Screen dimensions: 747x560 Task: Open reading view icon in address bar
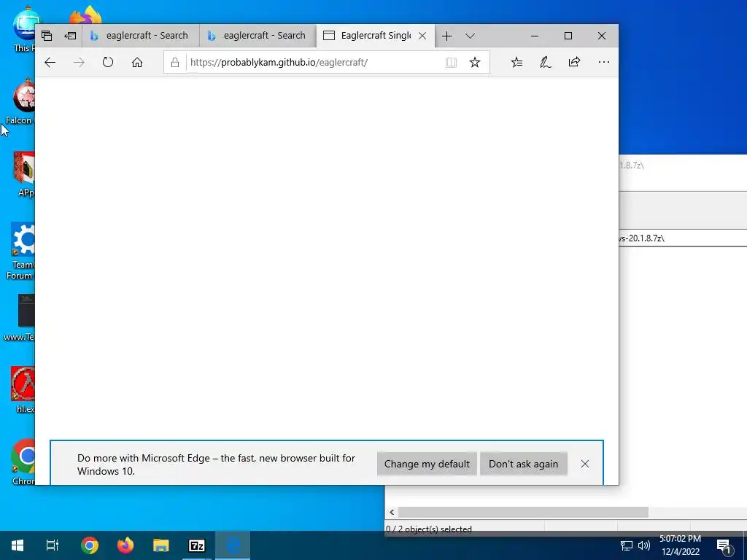451,63
